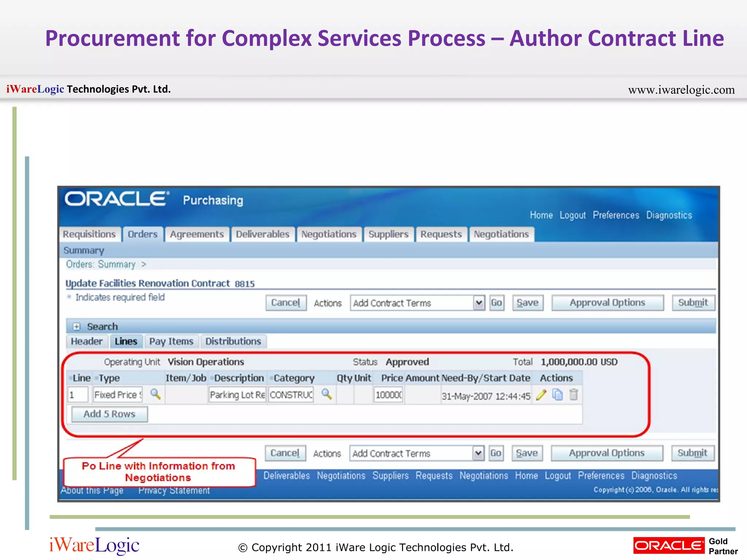Click the top Submit button
Image resolution: width=747 pixels, height=560 pixels.
(x=693, y=303)
